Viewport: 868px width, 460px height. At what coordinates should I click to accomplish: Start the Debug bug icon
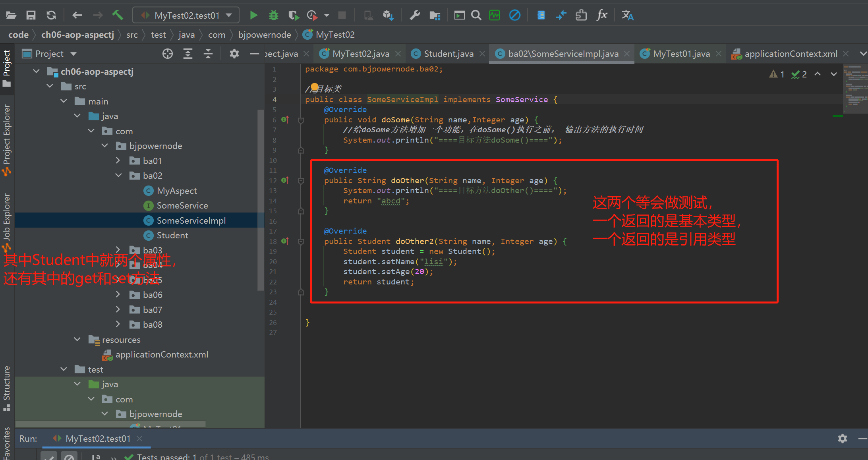coord(273,15)
